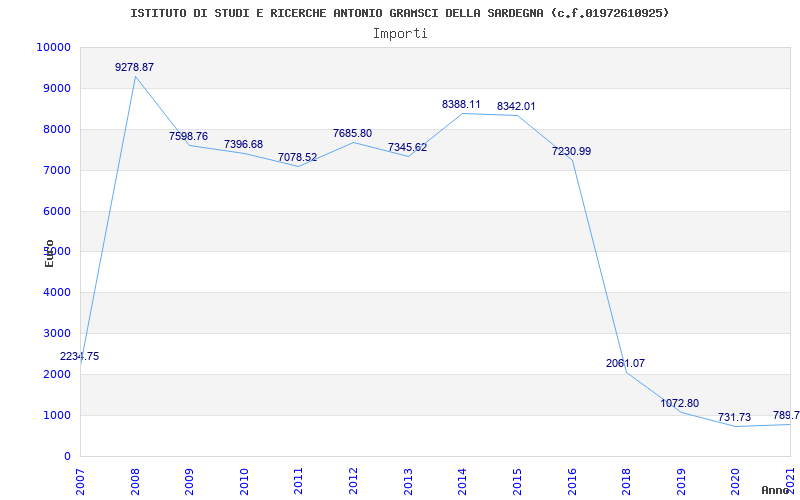Select the 2009 x-axis label
This screenshot has height=500, width=800.
tap(189, 481)
